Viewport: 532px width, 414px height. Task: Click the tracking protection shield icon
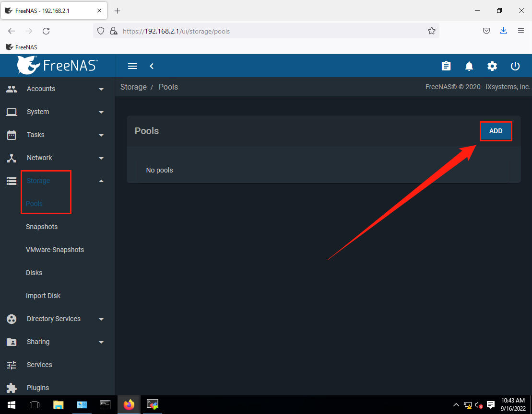click(x=100, y=31)
